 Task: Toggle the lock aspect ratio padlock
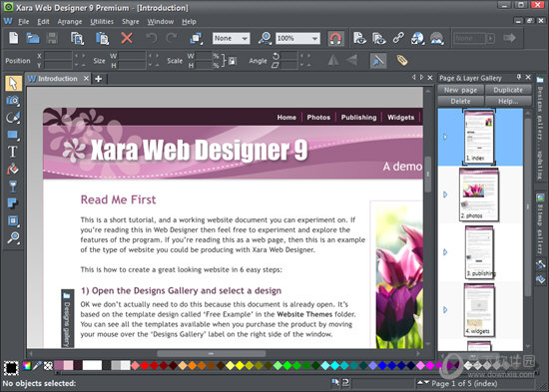(232, 61)
